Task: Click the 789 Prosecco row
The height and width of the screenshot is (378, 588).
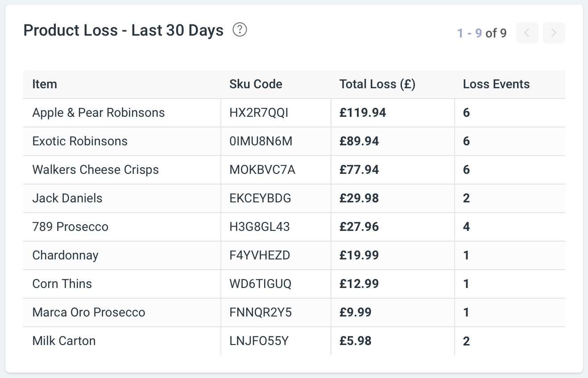Action: pyautogui.click(x=294, y=227)
